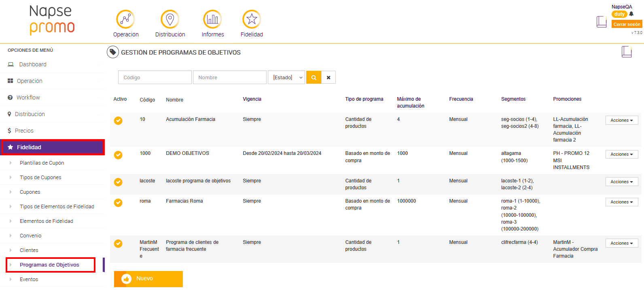Toggle active check for DEMO OBJETIVOS
The width and height of the screenshot is (644, 290).
(x=118, y=155)
